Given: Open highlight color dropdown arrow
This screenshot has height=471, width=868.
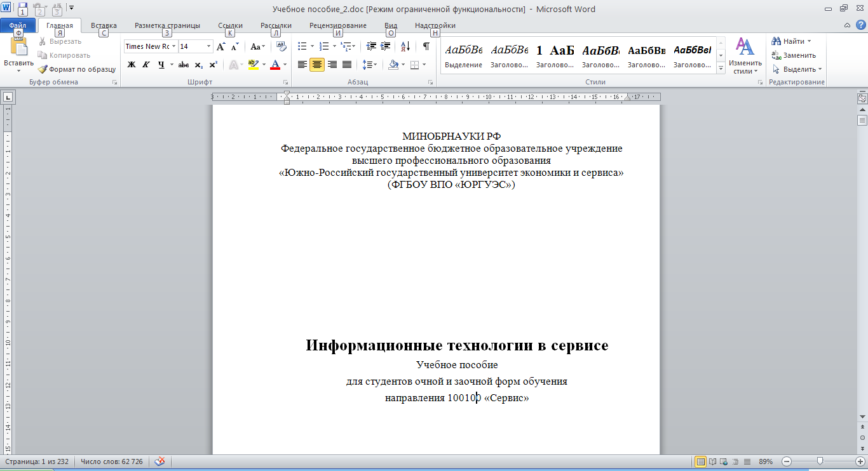Looking at the screenshot, I should tap(264, 65).
